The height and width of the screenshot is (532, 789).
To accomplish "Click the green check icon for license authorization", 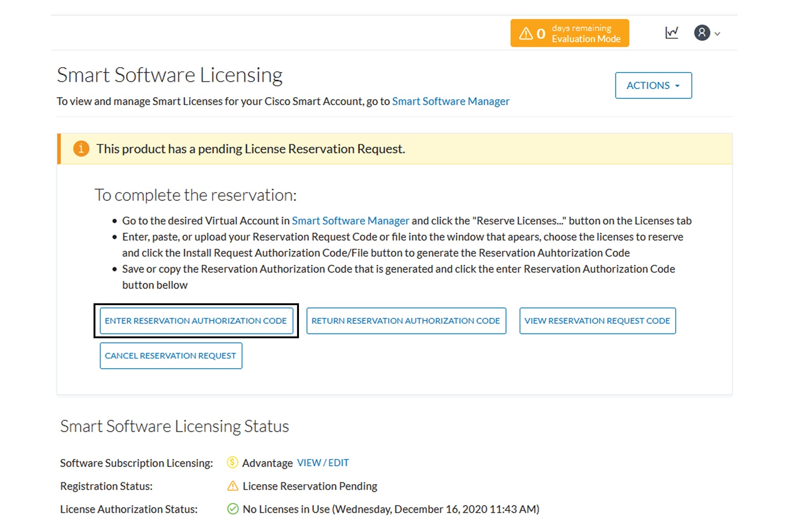I will click(233, 509).
